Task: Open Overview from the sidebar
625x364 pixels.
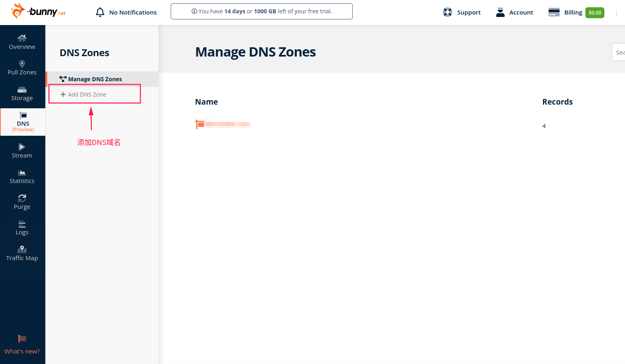Action: tap(22, 42)
